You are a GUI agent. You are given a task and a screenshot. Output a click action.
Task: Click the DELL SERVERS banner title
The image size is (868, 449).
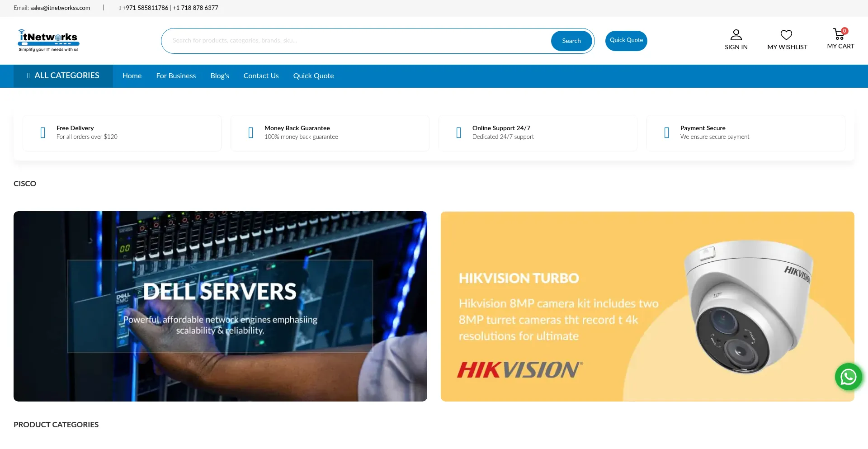[220, 292]
